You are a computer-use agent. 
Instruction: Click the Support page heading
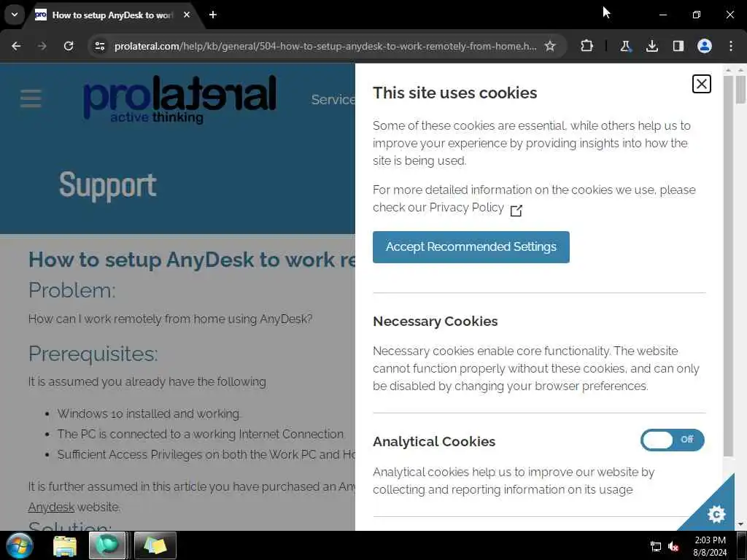[108, 185]
